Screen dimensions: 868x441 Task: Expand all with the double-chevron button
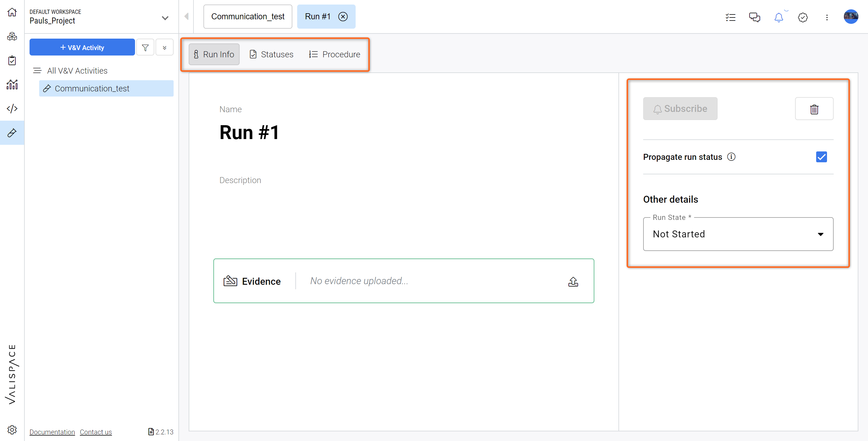165,48
